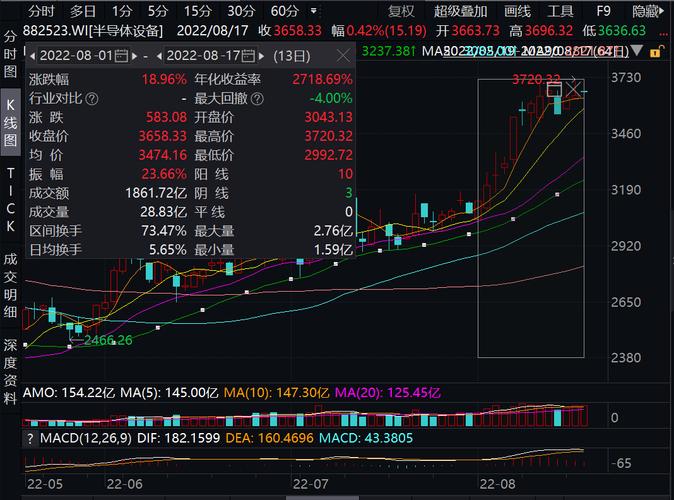Click the 成交额 1861.72亿 value
The height and width of the screenshot is (500, 674).
pos(156,193)
